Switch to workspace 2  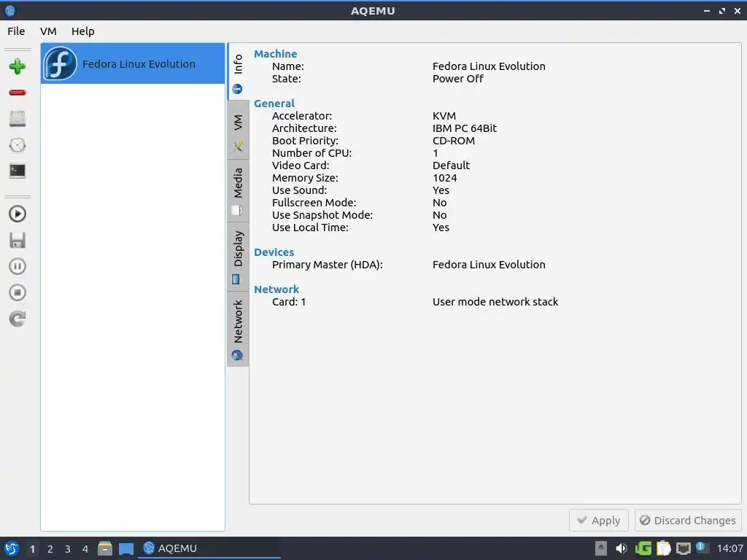(50, 549)
